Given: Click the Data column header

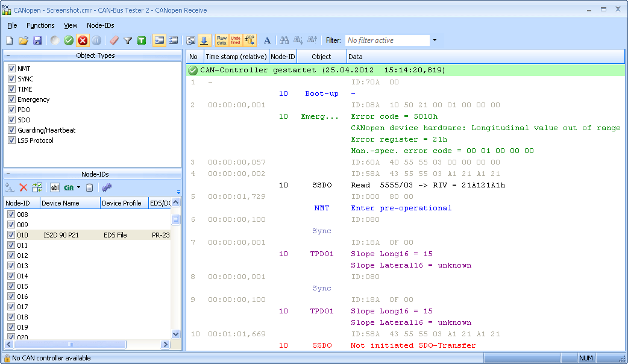Looking at the screenshot, I should pos(485,57).
